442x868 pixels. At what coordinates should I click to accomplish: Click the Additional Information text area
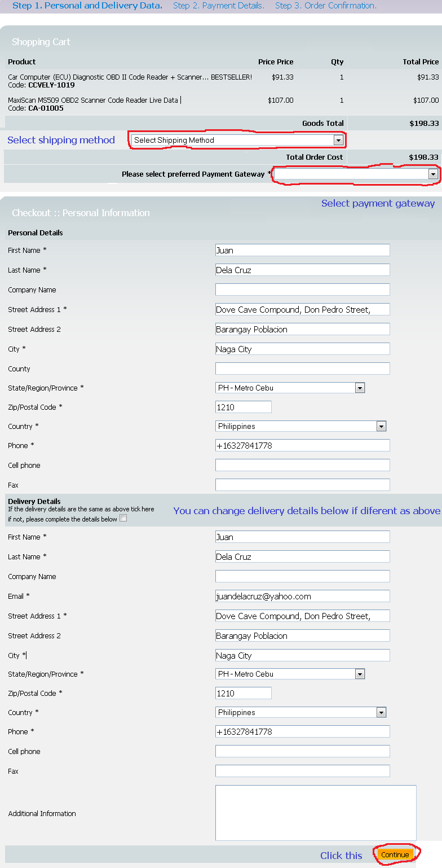pos(316,813)
